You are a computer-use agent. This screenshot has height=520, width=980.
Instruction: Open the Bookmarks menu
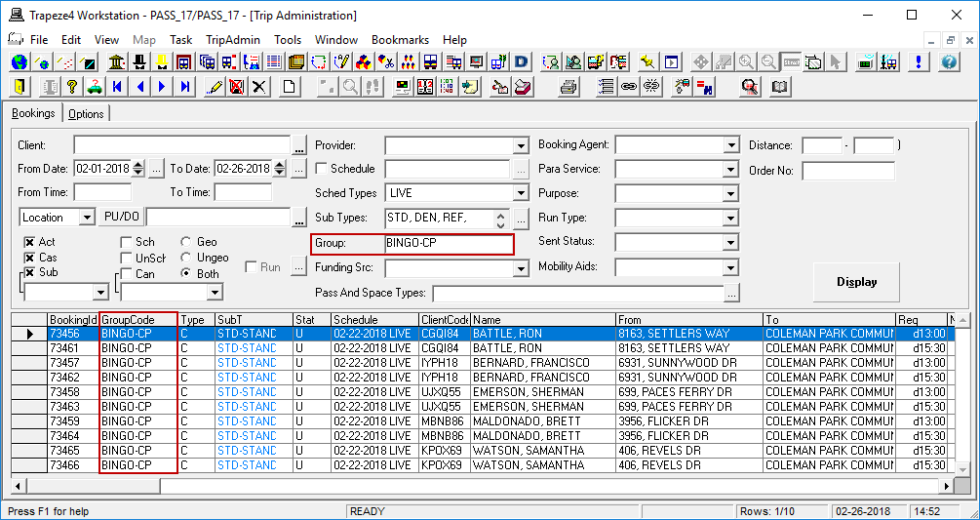pos(400,39)
